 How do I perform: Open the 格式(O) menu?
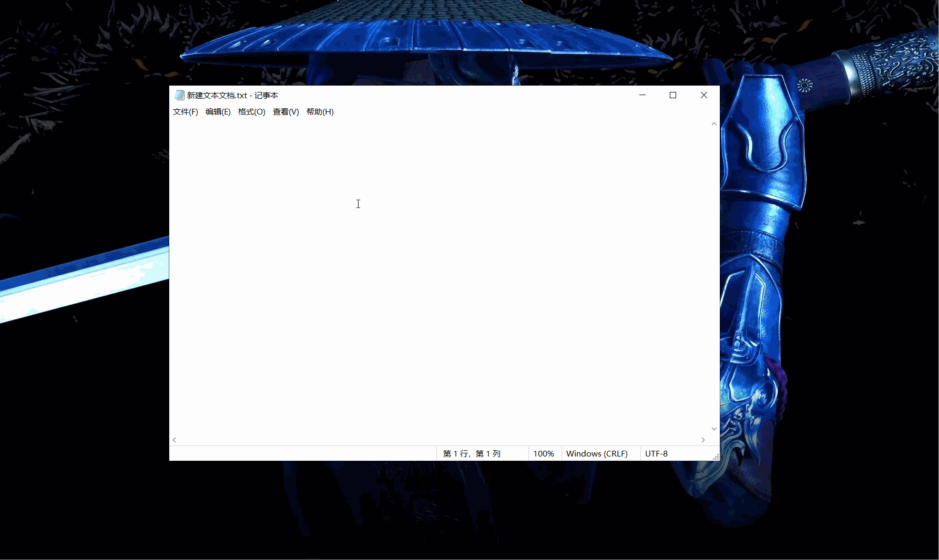[251, 111]
